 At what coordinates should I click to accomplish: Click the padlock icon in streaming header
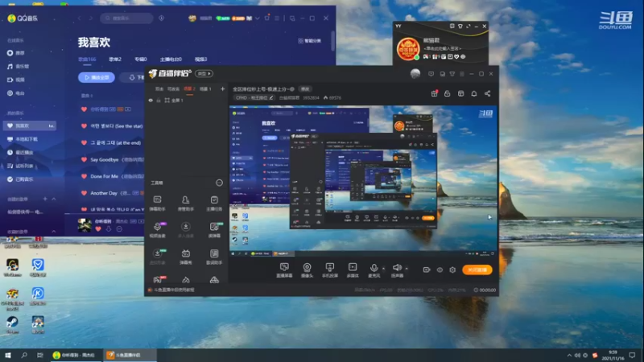point(448,93)
